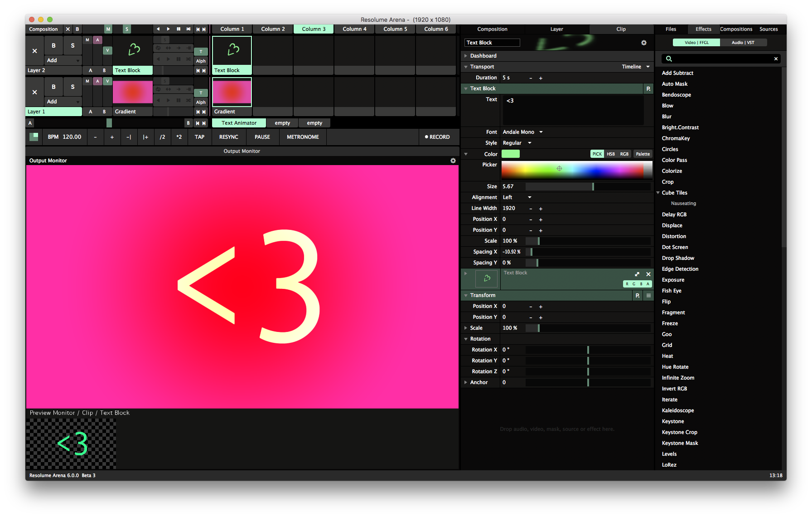Select the Column 4 header
This screenshot has height=517, width=812.
pyautogui.click(x=354, y=29)
